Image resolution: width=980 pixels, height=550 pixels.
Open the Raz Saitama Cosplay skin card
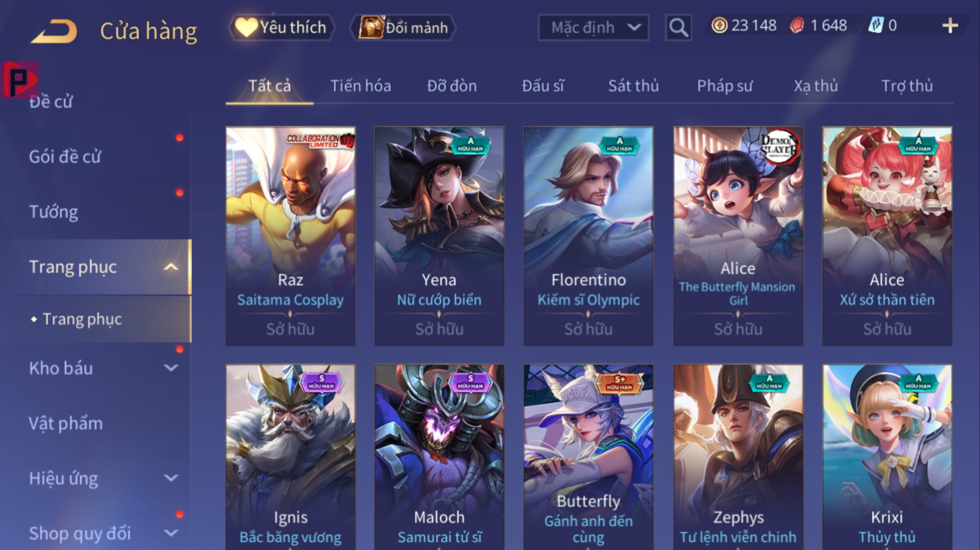(x=290, y=236)
